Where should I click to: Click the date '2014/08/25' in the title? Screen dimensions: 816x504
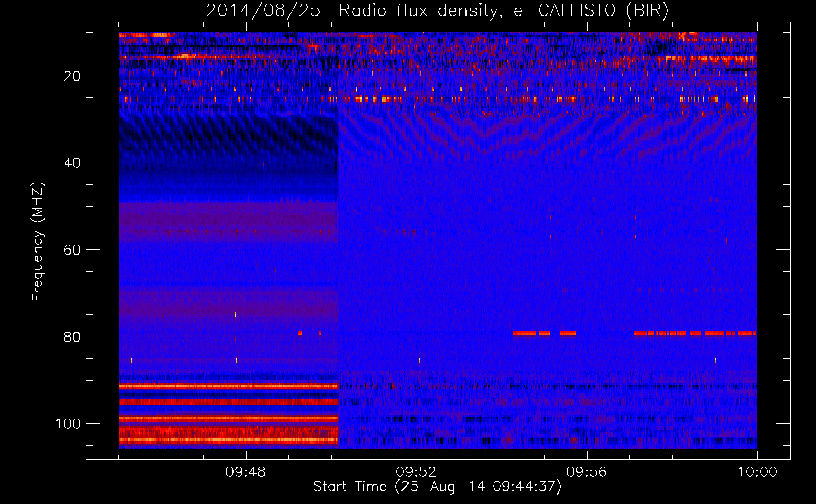tap(263, 11)
